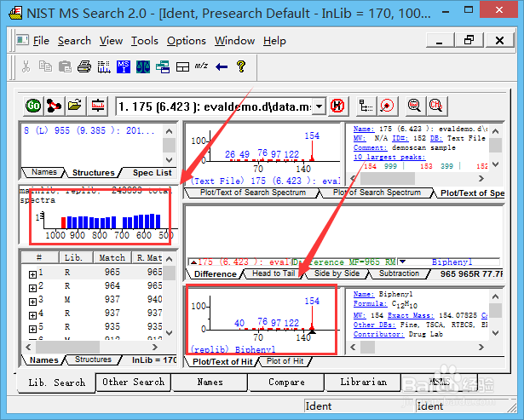Run search with green Go button
The height and width of the screenshot is (420, 524).
(x=33, y=106)
